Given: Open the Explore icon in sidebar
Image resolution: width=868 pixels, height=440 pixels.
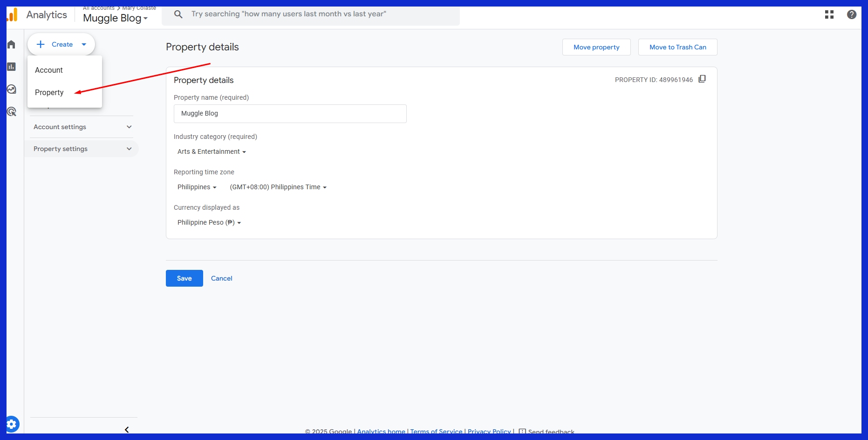Looking at the screenshot, I should pyautogui.click(x=11, y=89).
